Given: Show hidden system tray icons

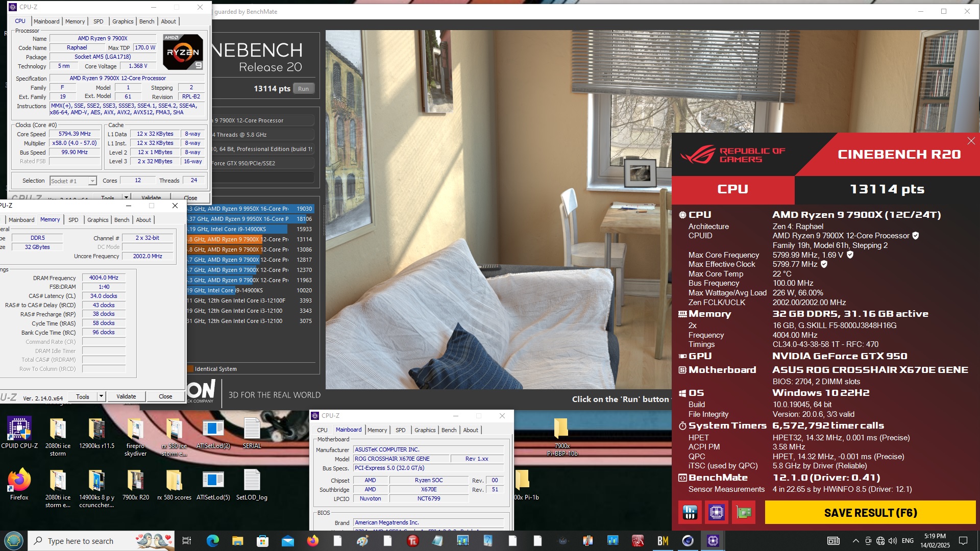Looking at the screenshot, I should 855,541.
